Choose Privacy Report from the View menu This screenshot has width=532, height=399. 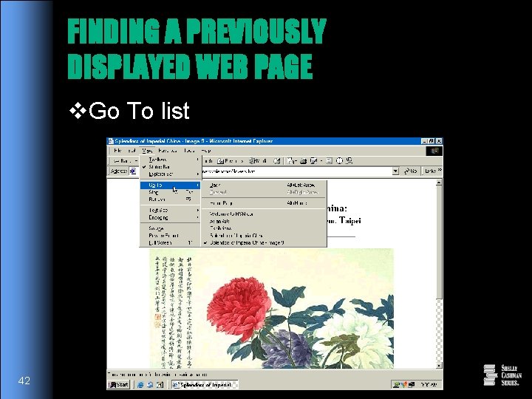coord(171,236)
